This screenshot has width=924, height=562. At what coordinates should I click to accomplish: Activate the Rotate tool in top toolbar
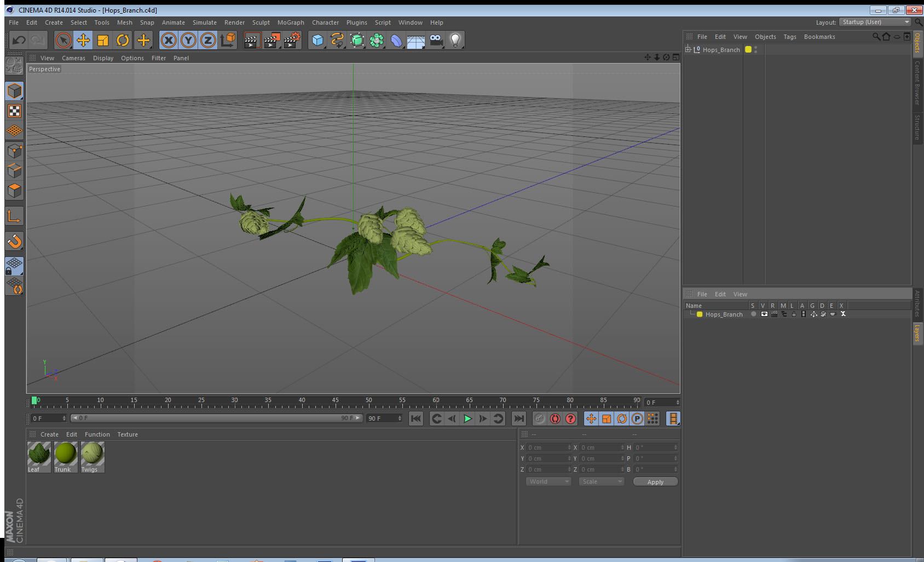tap(123, 40)
